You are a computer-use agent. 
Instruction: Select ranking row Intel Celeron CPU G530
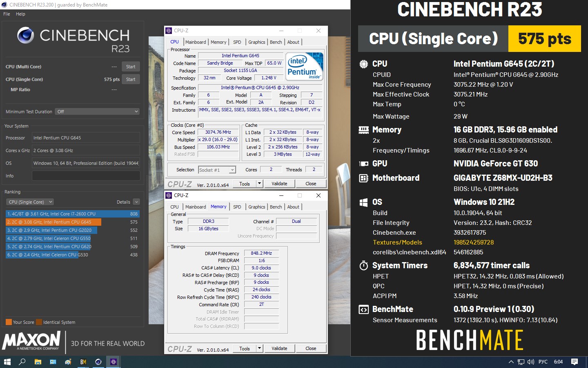click(73, 255)
